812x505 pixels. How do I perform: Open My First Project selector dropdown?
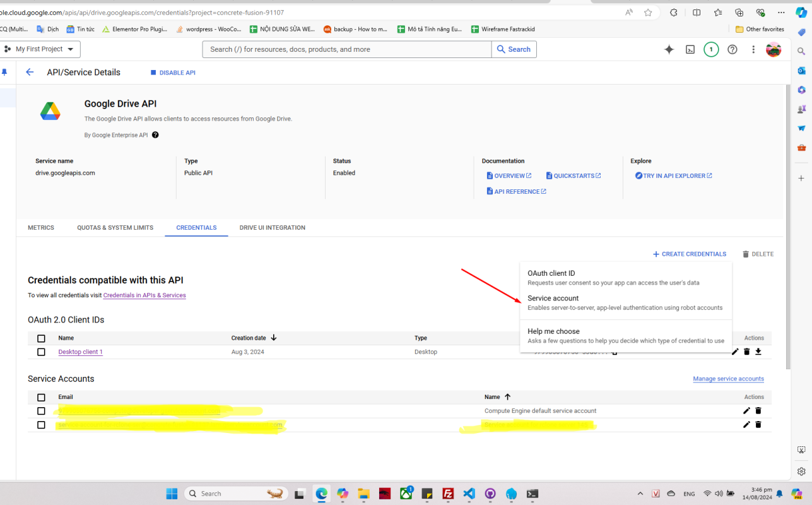pos(39,49)
